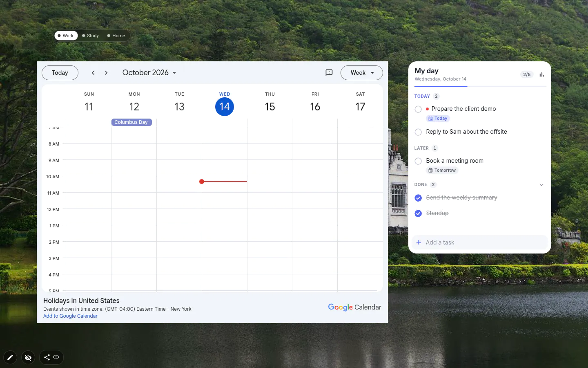Open the October 2026 month dropdown
This screenshot has width=588, height=368.
[x=149, y=73]
